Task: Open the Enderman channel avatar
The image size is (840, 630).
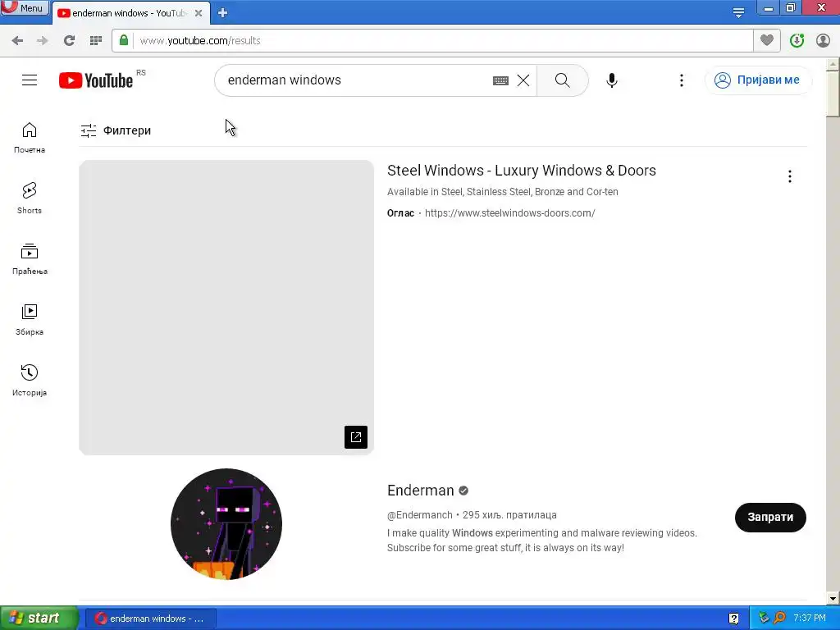Action: point(226,524)
